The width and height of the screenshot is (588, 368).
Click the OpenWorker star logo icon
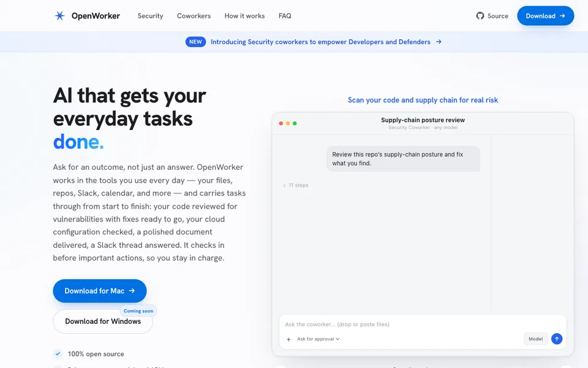click(59, 16)
